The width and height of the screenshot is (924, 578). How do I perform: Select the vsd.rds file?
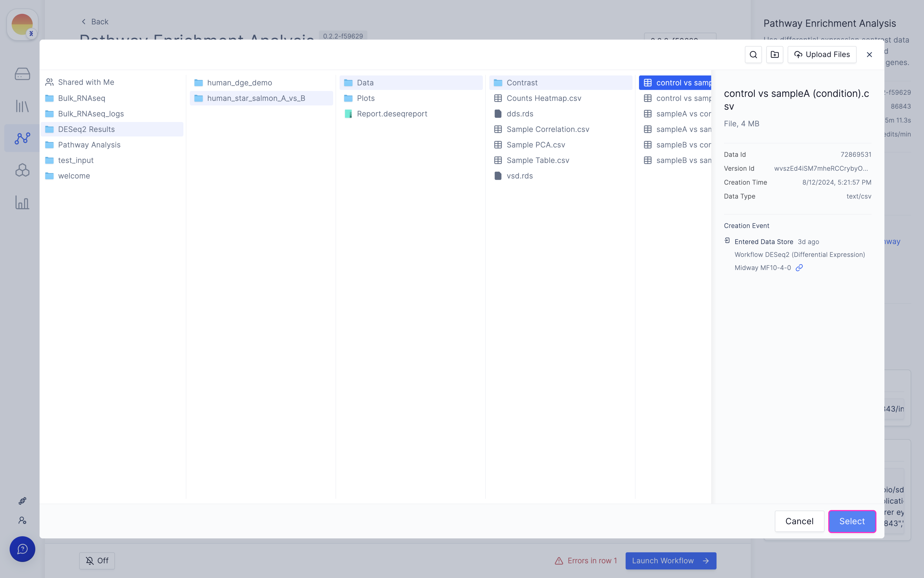click(x=561, y=176)
